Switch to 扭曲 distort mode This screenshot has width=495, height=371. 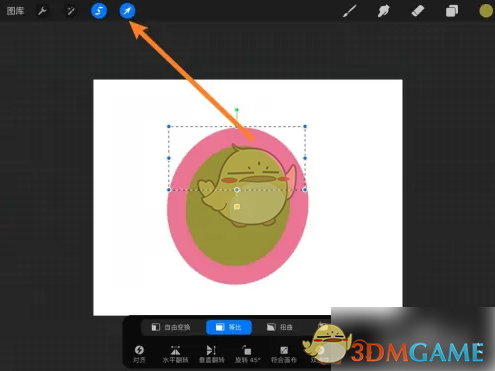pos(280,327)
